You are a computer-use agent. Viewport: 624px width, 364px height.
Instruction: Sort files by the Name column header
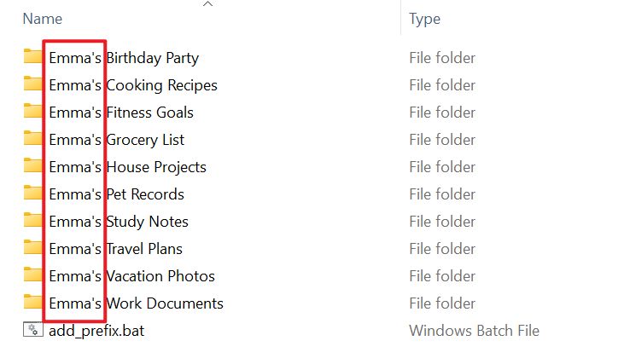(43, 19)
